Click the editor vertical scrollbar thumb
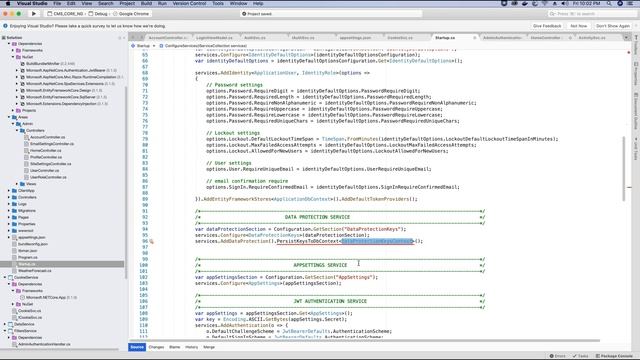 pyautogui.click(x=624, y=169)
